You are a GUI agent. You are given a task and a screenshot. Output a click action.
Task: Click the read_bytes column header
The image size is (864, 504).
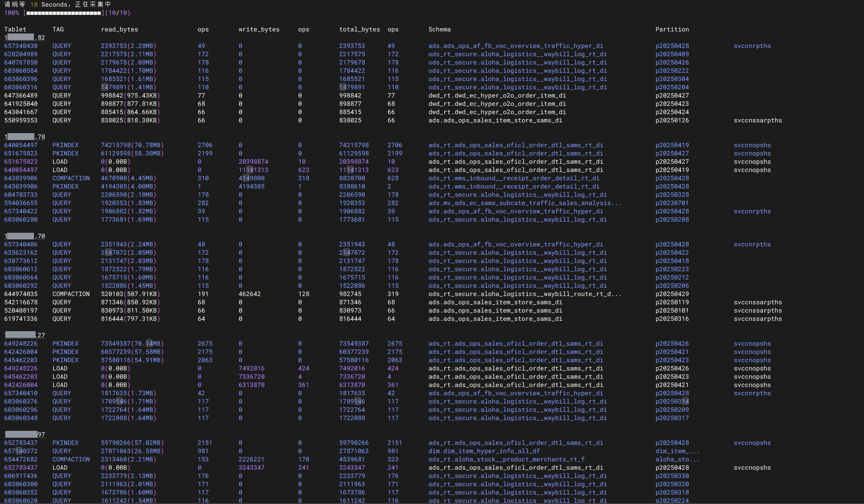pos(120,29)
